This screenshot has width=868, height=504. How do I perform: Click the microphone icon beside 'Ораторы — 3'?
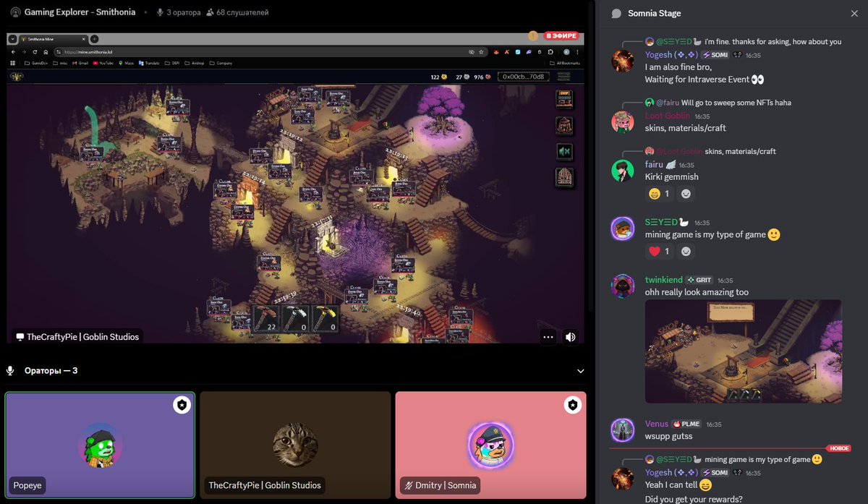pos(10,371)
